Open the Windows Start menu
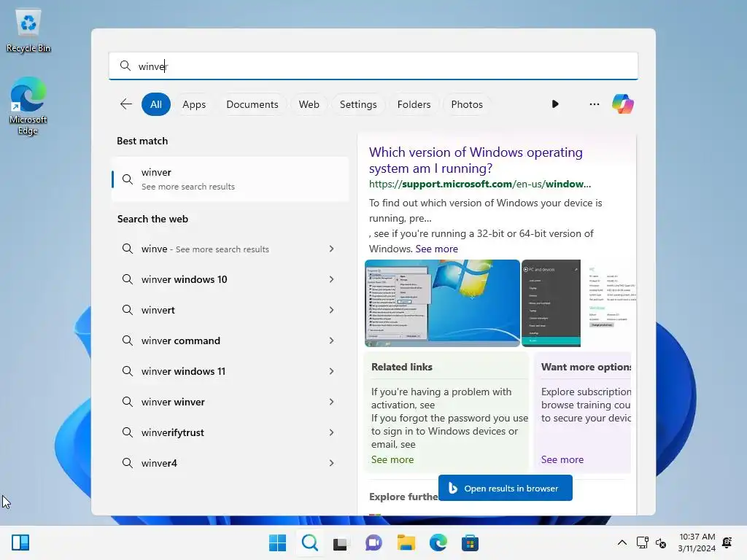747x560 pixels. pos(277,542)
